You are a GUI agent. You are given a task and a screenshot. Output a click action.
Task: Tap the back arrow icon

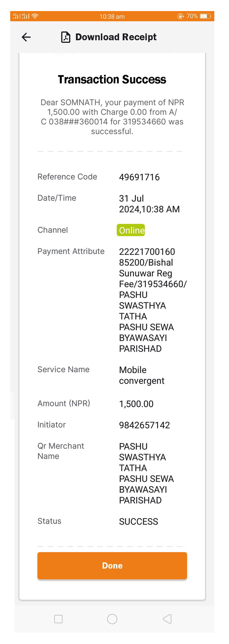click(26, 37)
